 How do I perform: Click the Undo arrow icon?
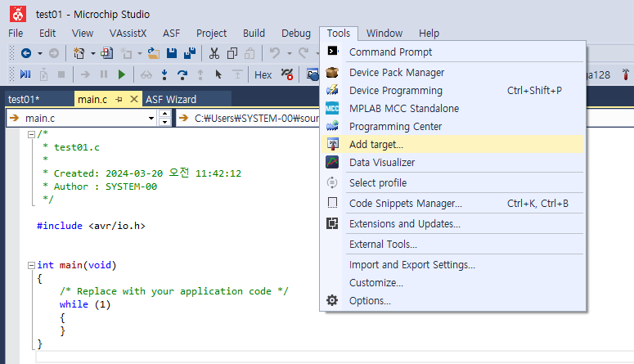coord(275,53)
